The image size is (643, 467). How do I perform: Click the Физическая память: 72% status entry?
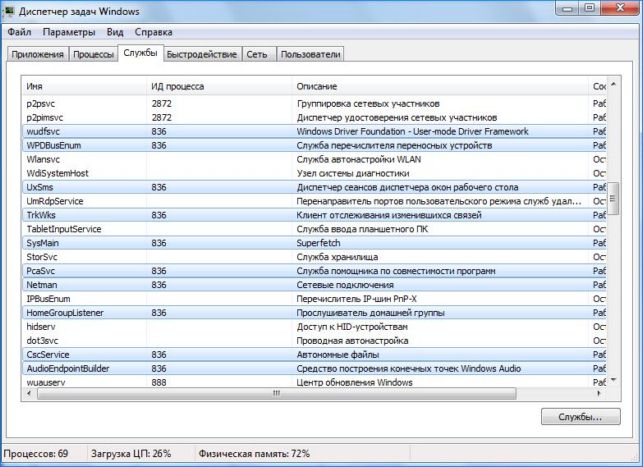(x=254, y=454)
